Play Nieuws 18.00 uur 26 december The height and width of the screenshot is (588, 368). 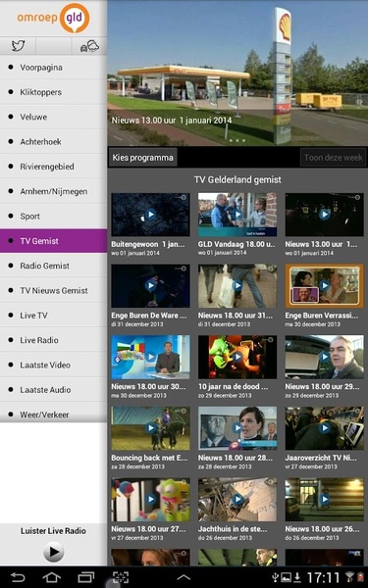[x=325, y=500]
